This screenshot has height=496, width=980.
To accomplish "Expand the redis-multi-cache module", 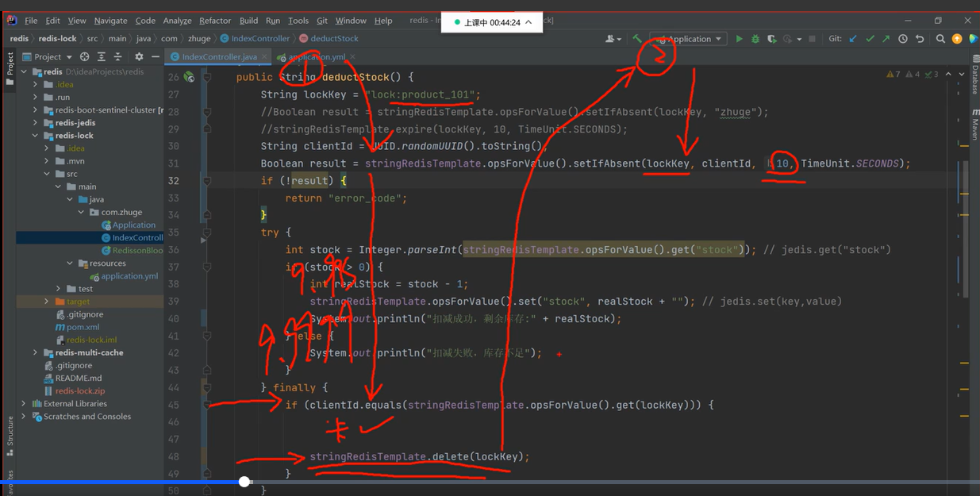I will pyautogui.click(x=35, y=352).
